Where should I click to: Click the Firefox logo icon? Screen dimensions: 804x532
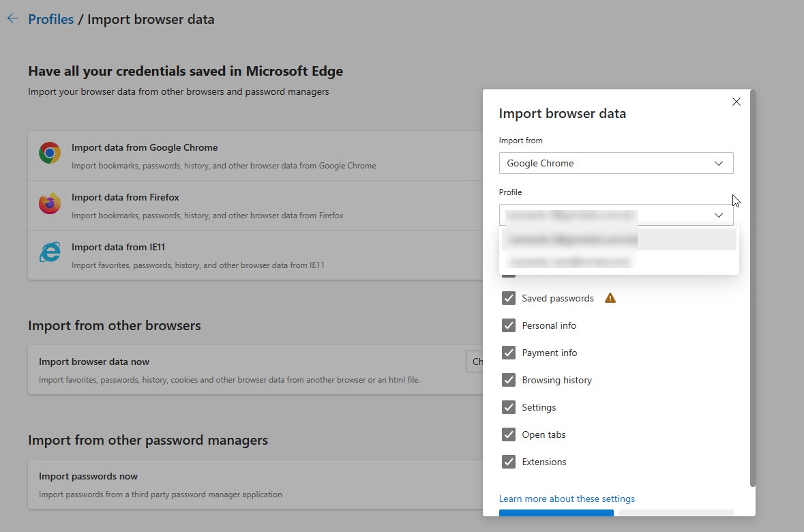50,203
